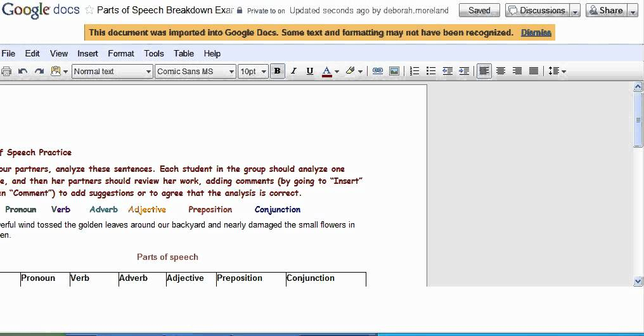Image resolution: width=644 pixels, height=336 pixels.
Task: Insert an image
Action: [394, 71]
